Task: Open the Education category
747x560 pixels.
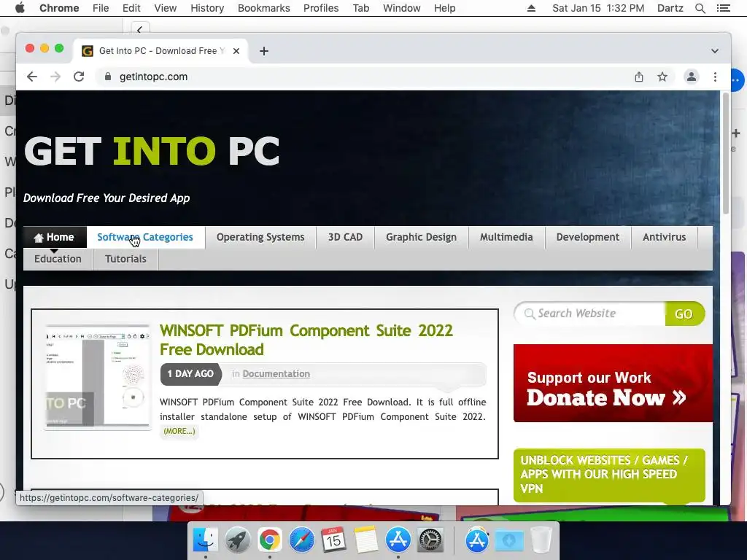Action: click(x=58, y=259)
